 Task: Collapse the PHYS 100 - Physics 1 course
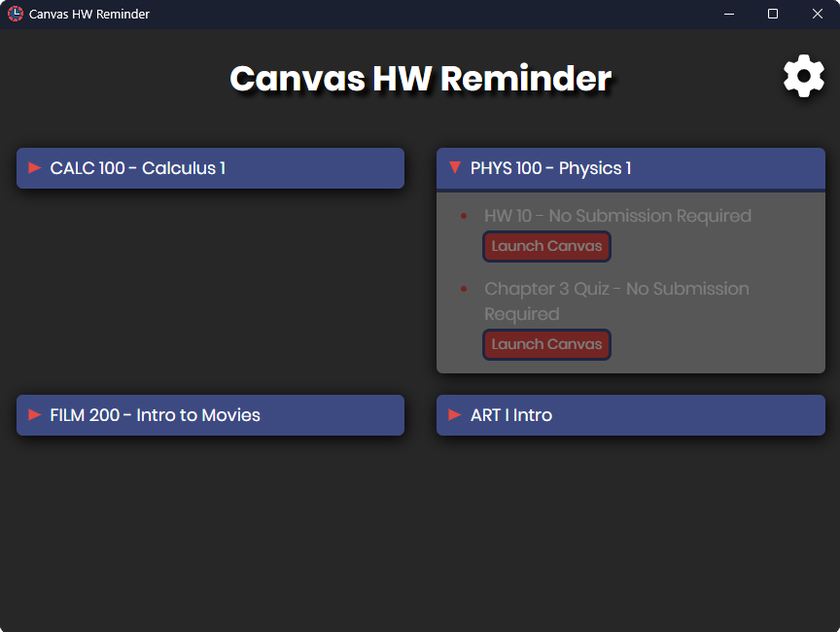[550, 168]
